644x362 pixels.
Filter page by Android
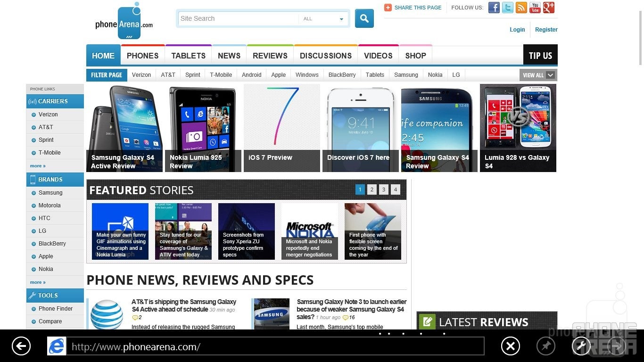pyautogui.click(x=252, y=75)
